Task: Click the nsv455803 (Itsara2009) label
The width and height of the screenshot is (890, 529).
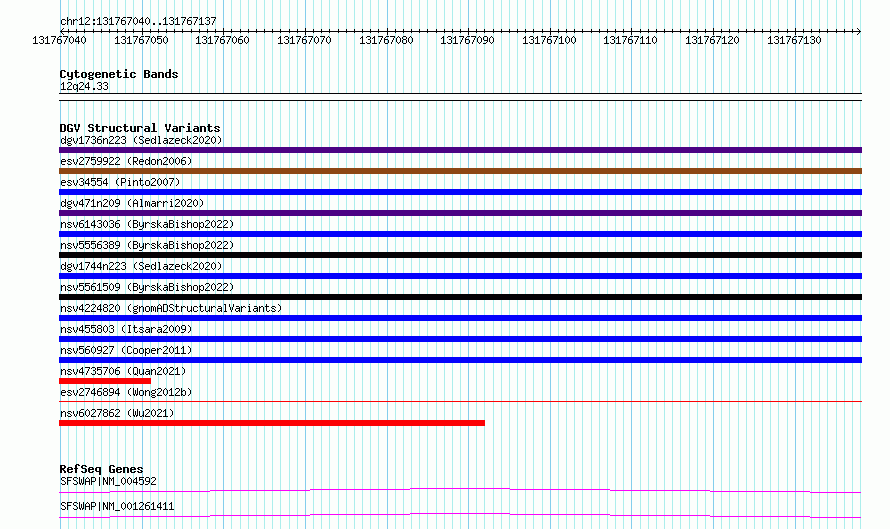Action: 126,329
